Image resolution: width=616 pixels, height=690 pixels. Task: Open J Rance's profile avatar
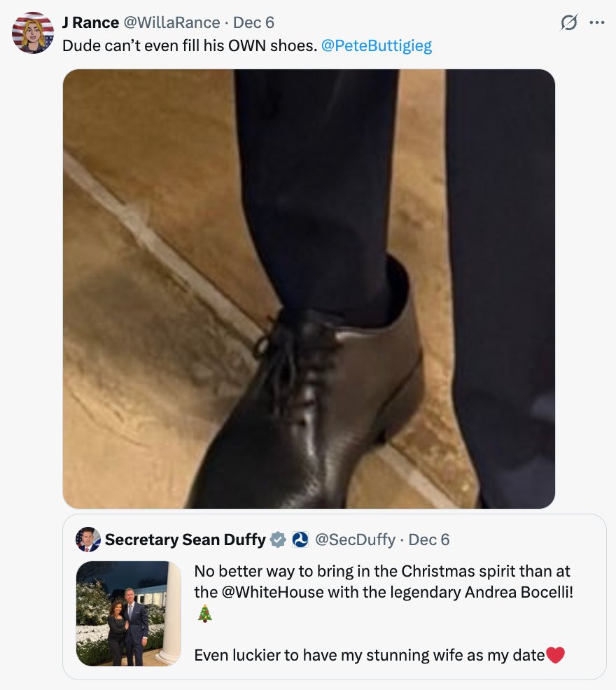(33, 31)
